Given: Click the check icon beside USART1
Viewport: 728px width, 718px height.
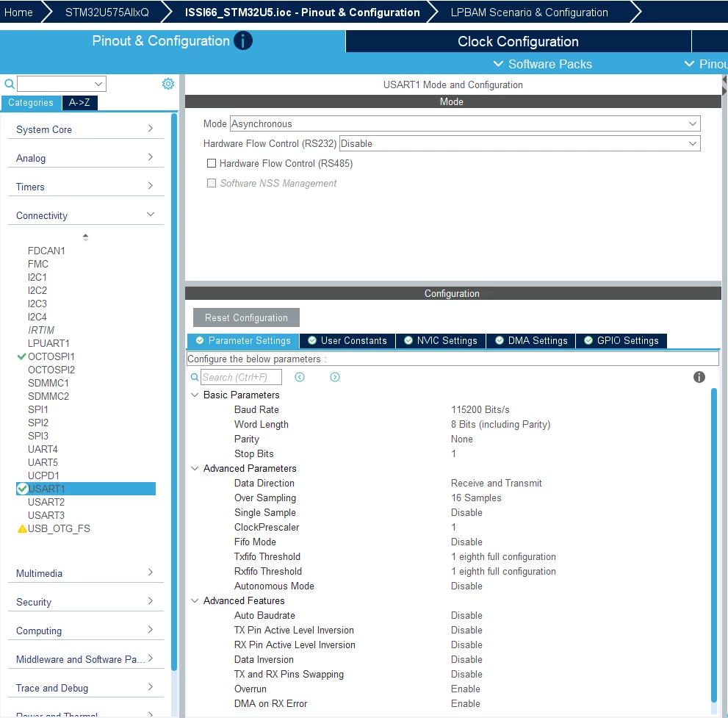Looking at the screenshot, I should coord(22,489).
